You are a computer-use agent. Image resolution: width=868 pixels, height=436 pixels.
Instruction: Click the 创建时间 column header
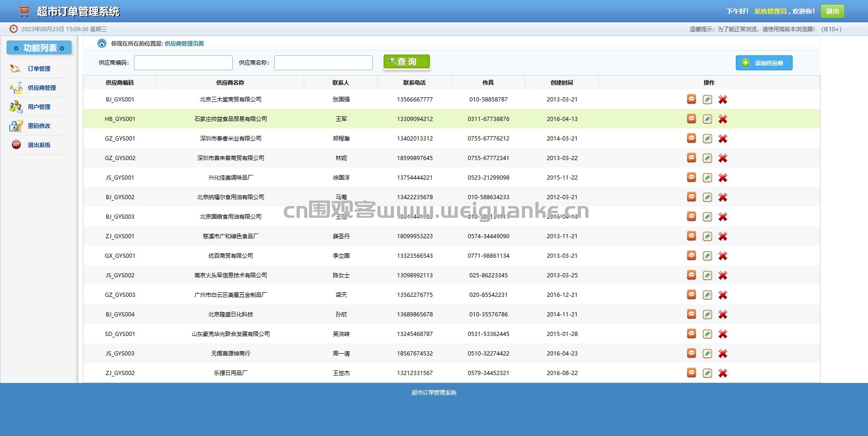(562, 83)
